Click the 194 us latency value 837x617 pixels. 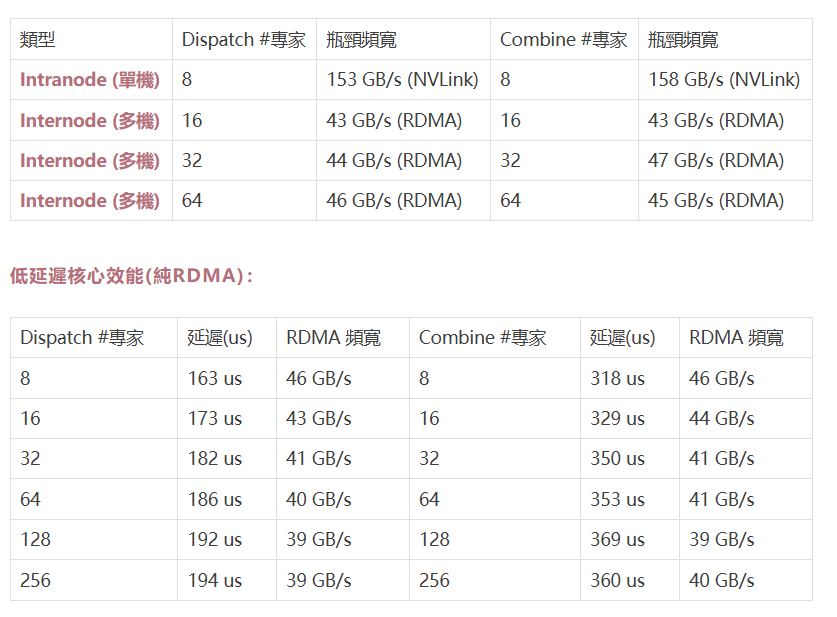pos(215,580)
